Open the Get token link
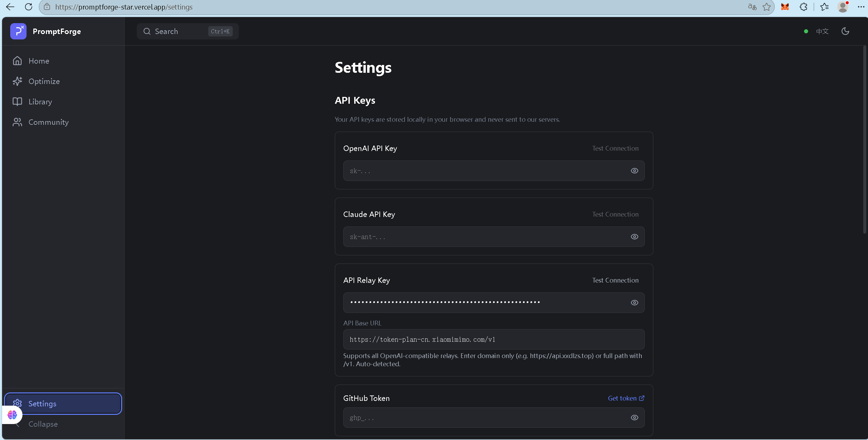 tap(626, 398)
